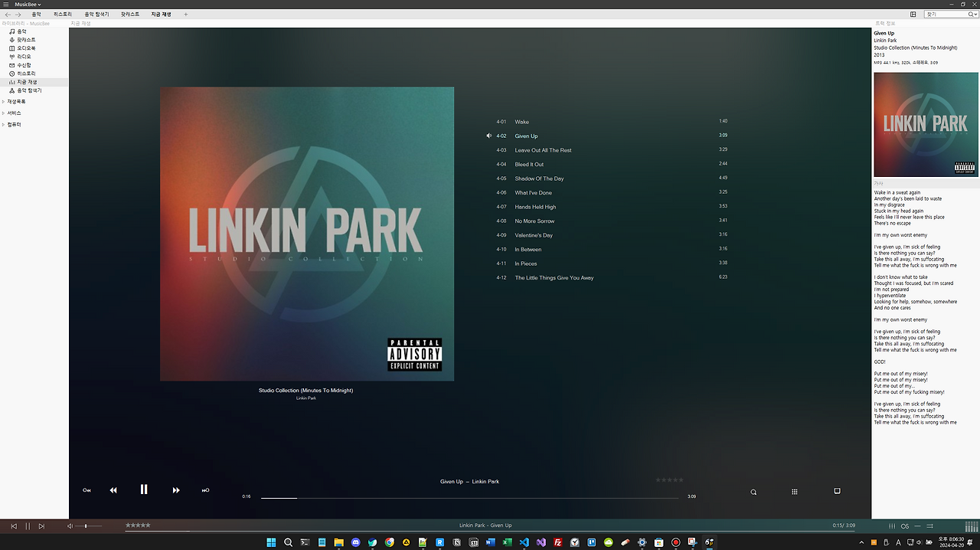Open the equalizer icon in bottom bar
This screenshot has height=550, width=980.
point(892,526)
